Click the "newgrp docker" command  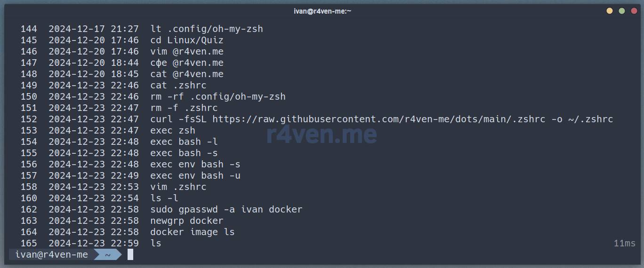[186, 221]
